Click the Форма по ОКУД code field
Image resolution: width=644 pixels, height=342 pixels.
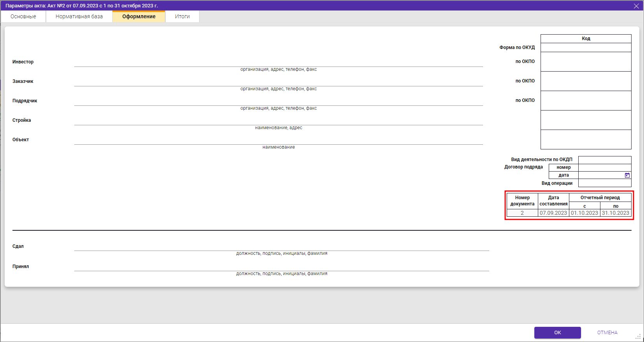coord(586,47)
